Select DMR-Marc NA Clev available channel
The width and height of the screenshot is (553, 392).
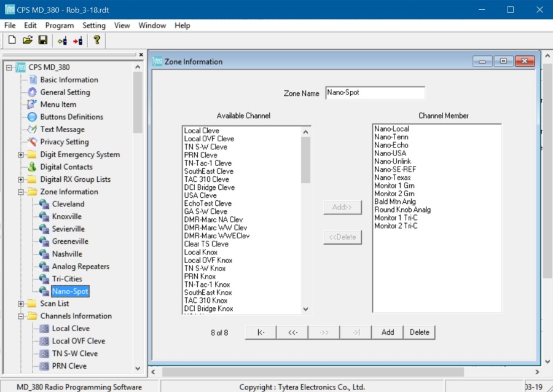pyautogui.click(x=213, y=219)
